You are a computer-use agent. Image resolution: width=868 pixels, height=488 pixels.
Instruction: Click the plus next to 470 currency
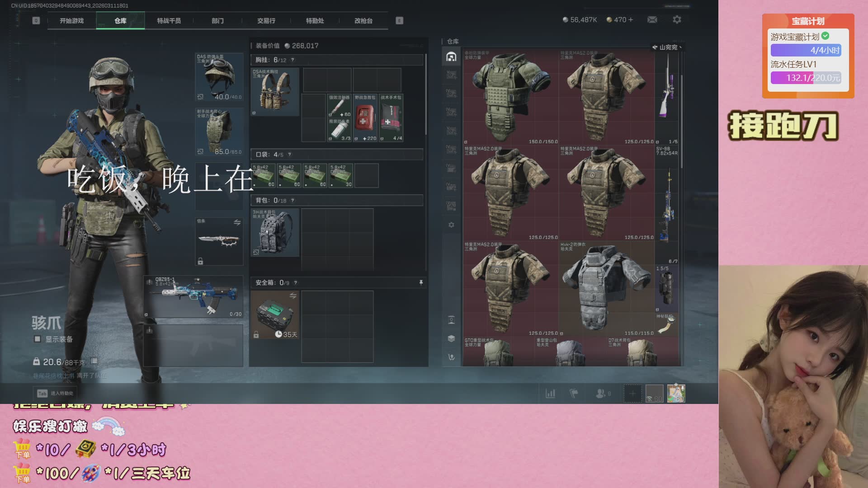tap(631, 20)
